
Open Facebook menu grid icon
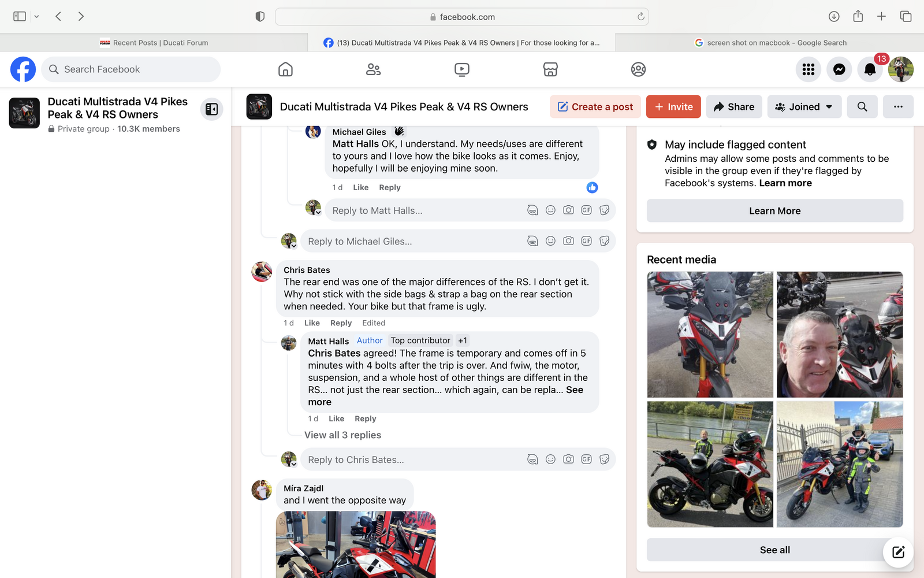pyautogui.click(x=808, y=69)
